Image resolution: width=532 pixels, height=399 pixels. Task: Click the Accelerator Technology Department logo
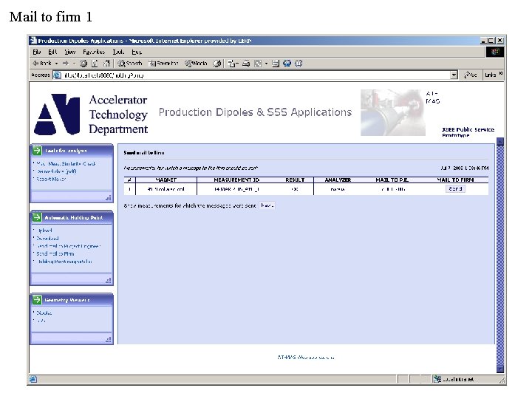(x=91, y=115)
